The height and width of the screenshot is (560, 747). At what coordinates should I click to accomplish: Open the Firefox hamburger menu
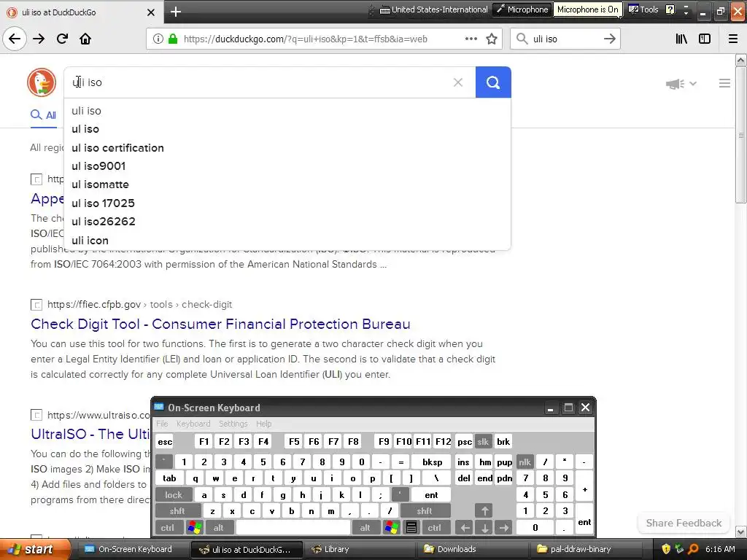pos(732,39)
